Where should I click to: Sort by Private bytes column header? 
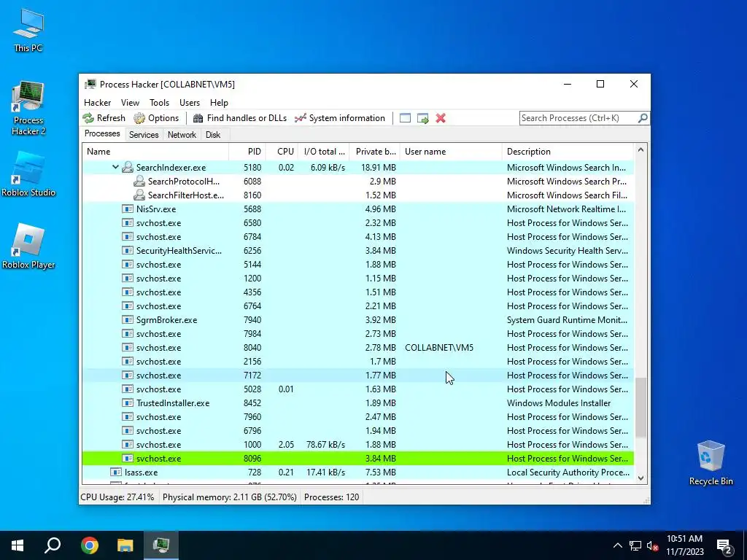click(375, 152)
